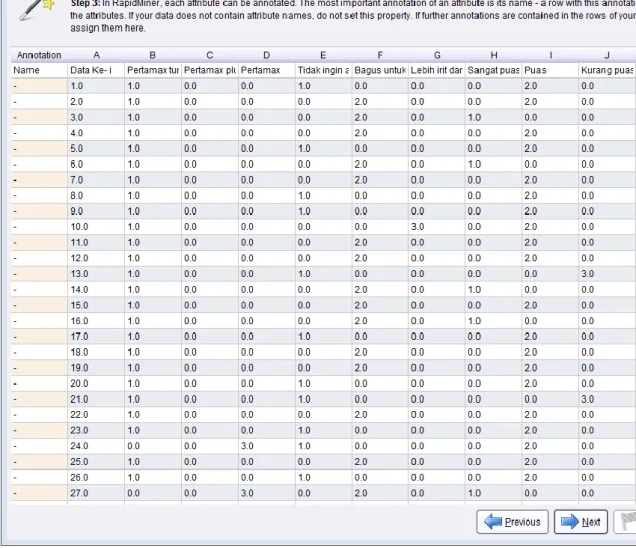Click the 'Pertamax plu' attribute name cell

pyautogui.click(x=210, y=70)
